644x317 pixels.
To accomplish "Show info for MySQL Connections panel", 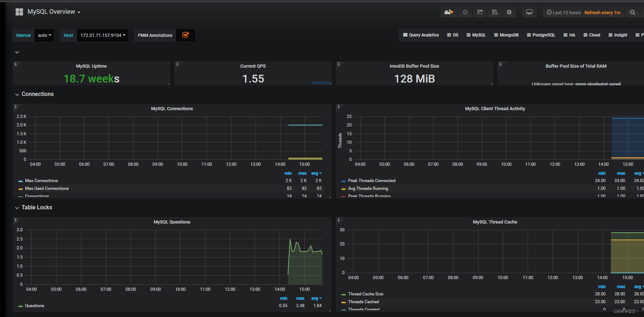I will [x=15, y=106].
